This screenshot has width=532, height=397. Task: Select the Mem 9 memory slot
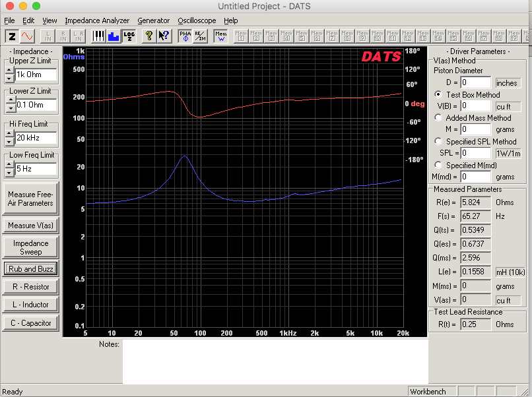[362, 36]
